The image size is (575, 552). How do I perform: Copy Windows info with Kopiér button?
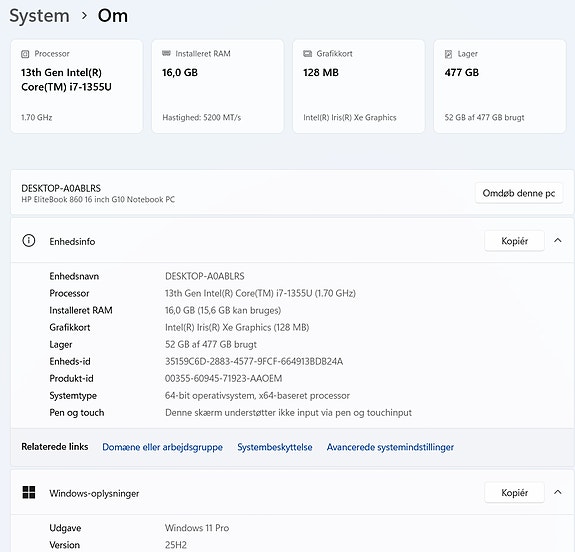click(514, 493)
